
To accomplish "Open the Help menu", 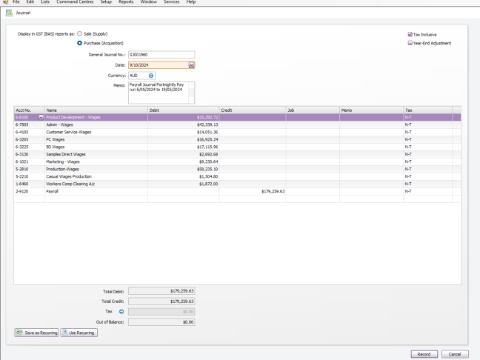I will click(191, 2).
